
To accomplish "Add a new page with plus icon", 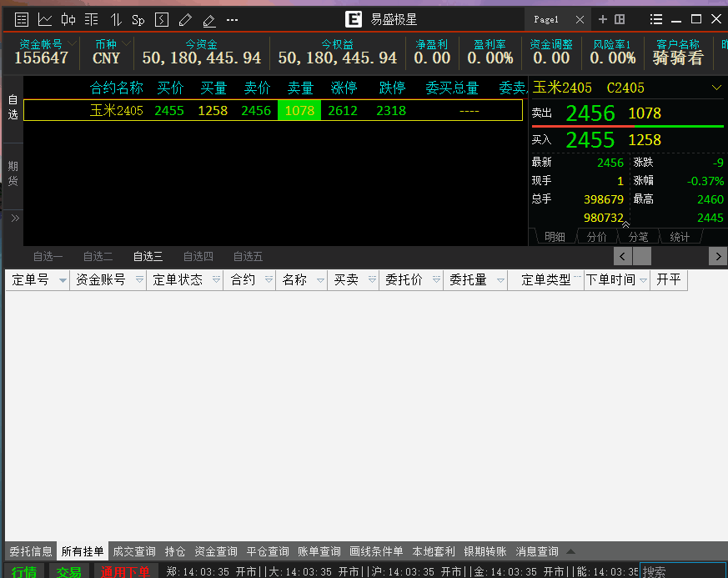I will (x=603, y=19).
